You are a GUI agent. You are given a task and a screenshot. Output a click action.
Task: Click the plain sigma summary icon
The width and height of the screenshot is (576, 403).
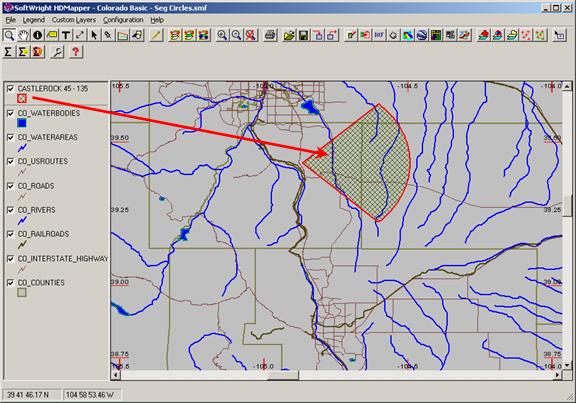click(x=8, y=52)
